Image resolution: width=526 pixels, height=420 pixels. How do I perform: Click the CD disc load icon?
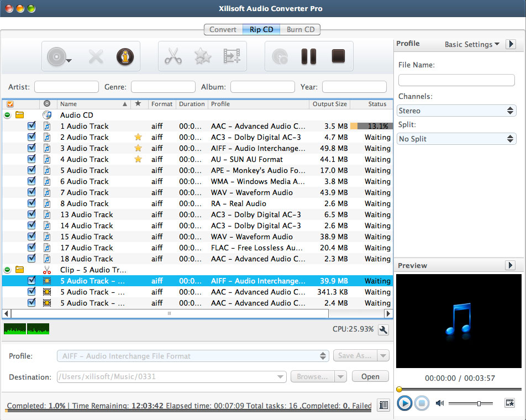(x=56, y=56)
